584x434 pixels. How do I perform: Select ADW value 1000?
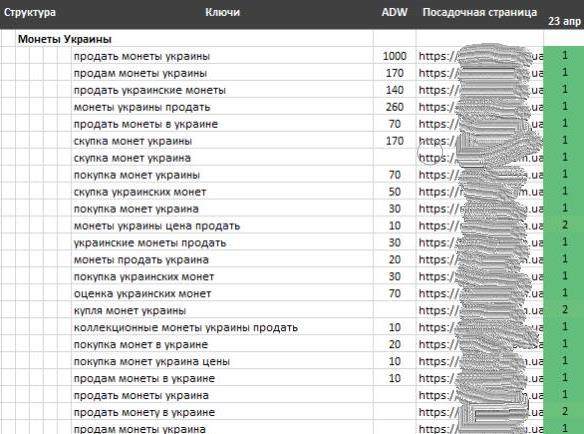click(394, 56)
